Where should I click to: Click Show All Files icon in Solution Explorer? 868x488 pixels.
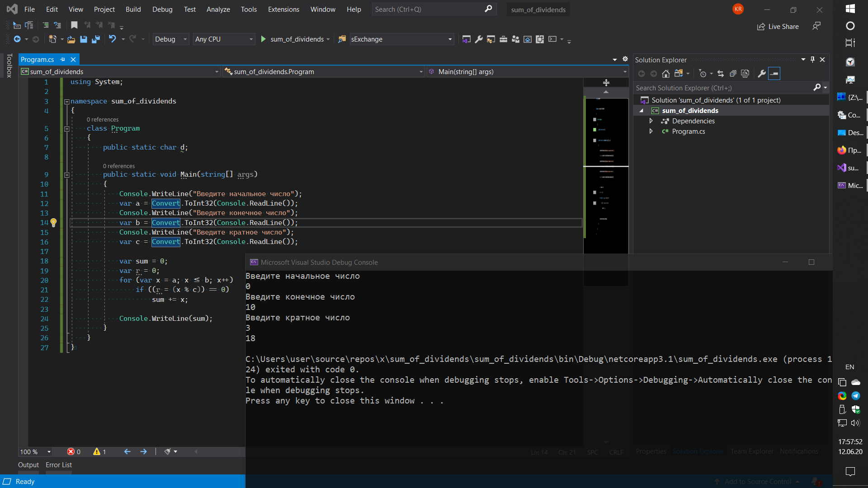(745, 74)
